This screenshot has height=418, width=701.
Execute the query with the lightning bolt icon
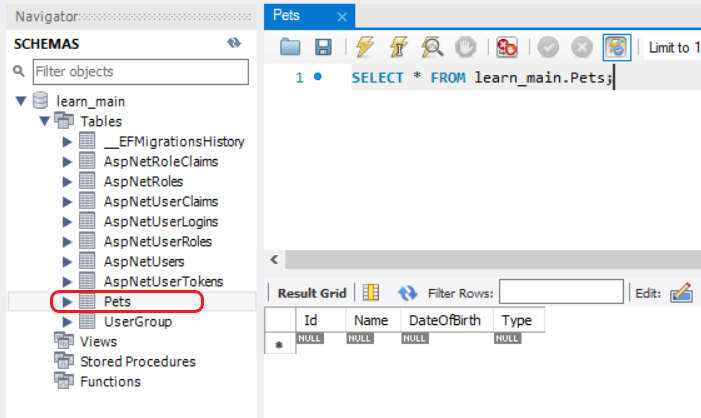point(364,47)
